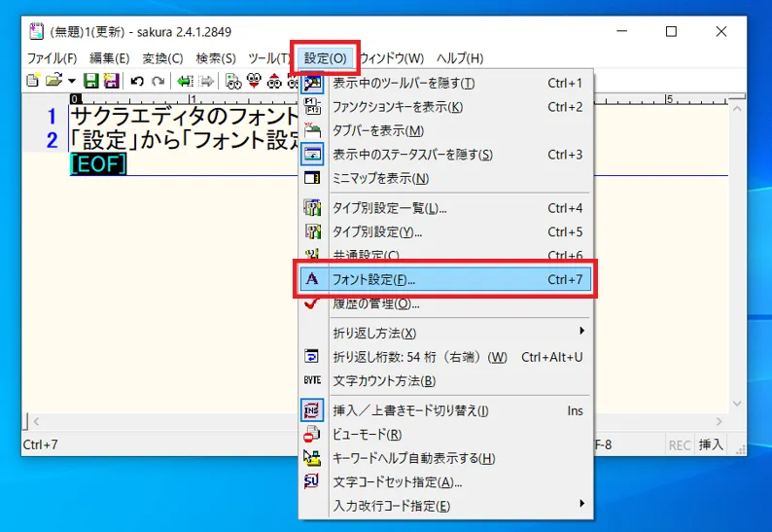
Task: Click the REC indicator in the status bar
Action: (680, 445)
